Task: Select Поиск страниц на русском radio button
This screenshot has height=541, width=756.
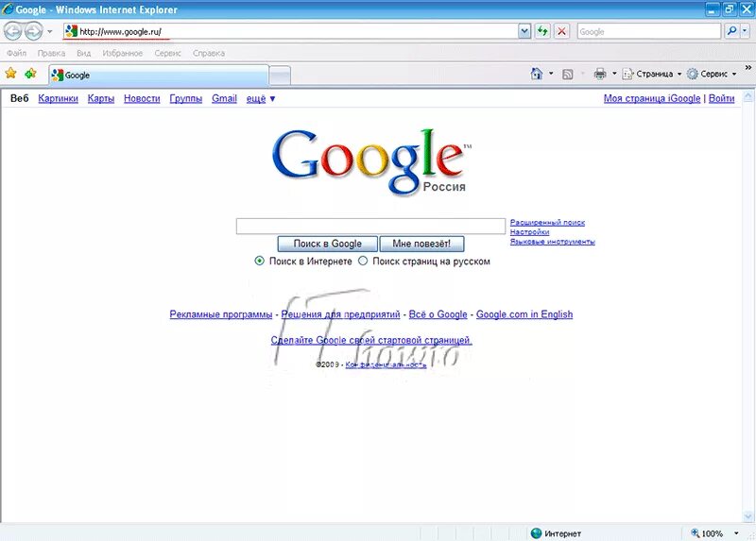Action: (x=363, y=262)
